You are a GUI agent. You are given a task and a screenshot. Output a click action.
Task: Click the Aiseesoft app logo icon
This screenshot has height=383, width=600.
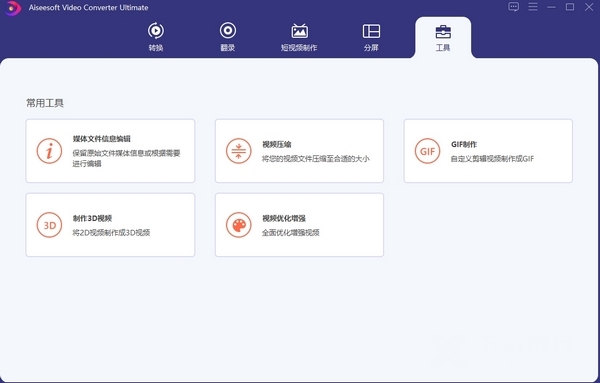click(x=12, y=8)
